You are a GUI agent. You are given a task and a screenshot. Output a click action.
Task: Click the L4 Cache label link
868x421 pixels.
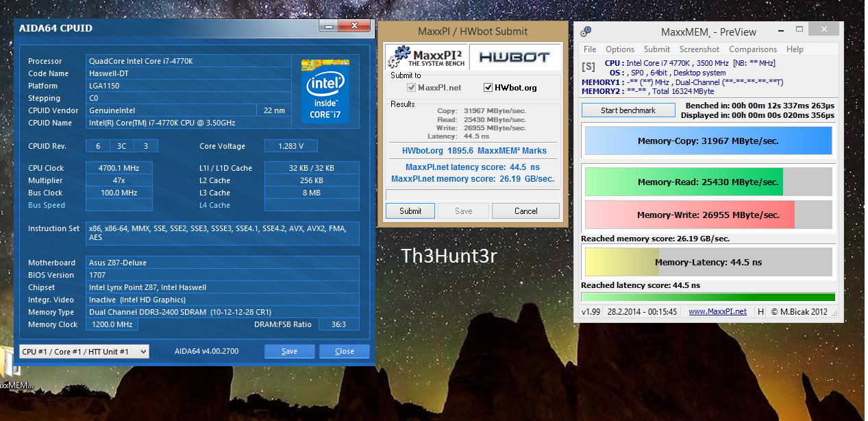[214, 205]
